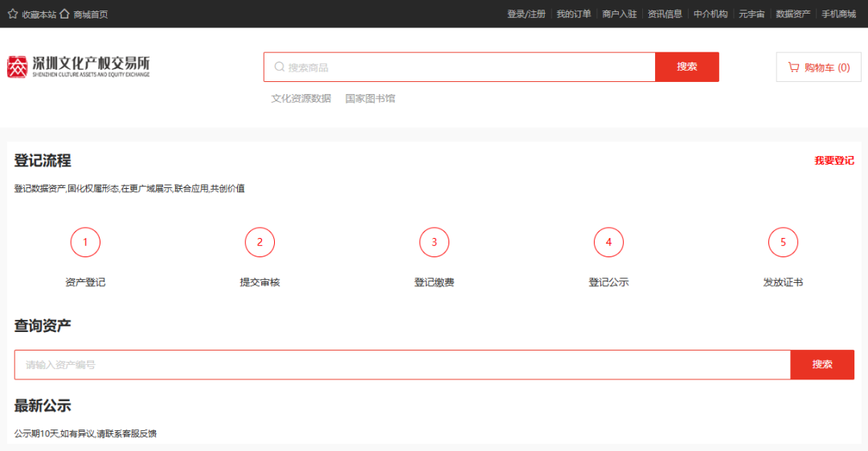The height and width of the screenshot is (451, 868).
Task: Select step 4 circle for 登记公示
Action: 608,242
